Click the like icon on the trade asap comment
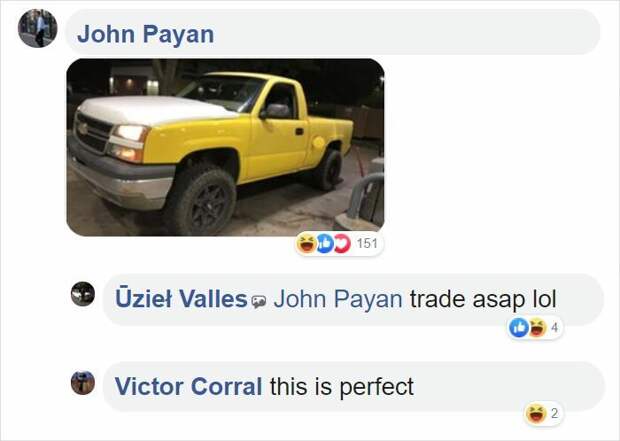Image resolution: width=620 pixels, height=441 pixels. tap(519, 327)
